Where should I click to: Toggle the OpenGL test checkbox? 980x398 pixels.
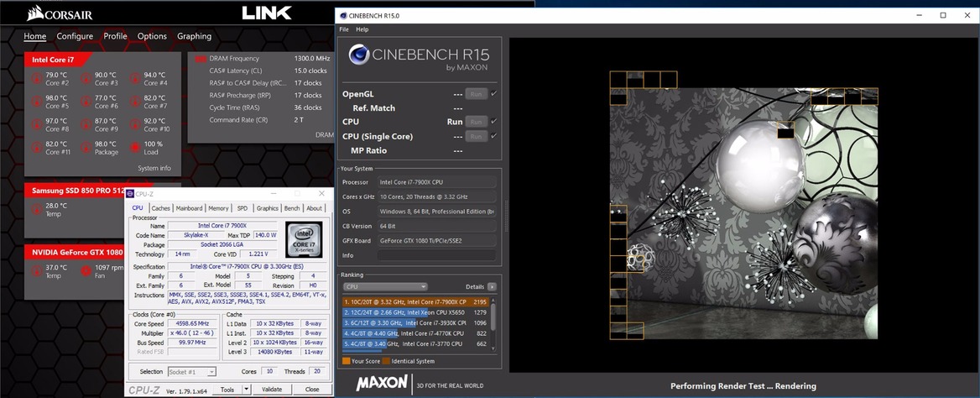click(x=493, y=94)
